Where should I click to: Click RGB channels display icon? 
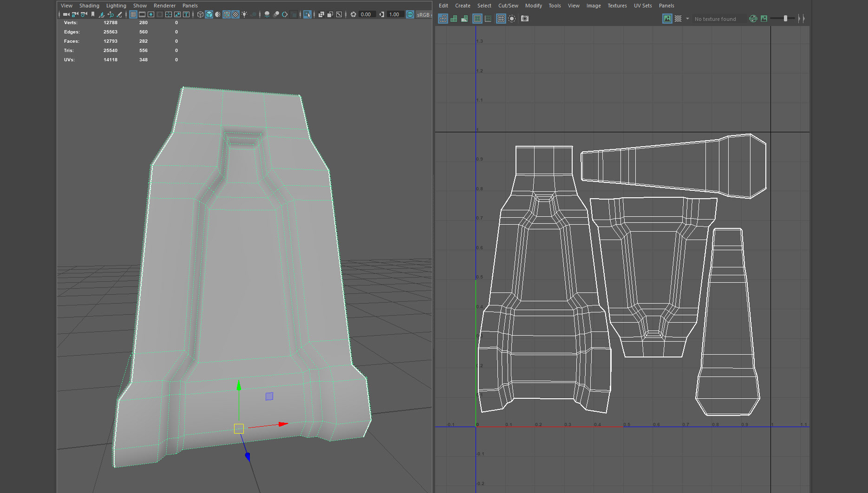[753, 19]
